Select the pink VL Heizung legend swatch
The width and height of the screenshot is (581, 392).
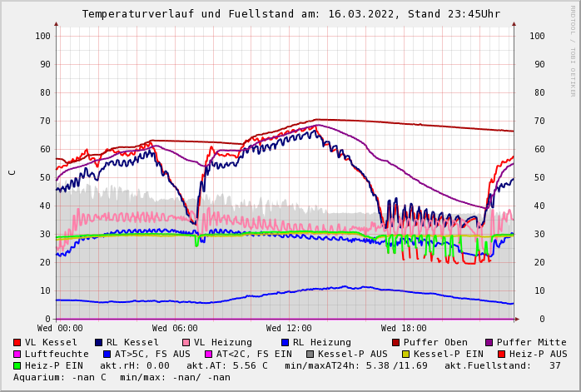(186, 342)
